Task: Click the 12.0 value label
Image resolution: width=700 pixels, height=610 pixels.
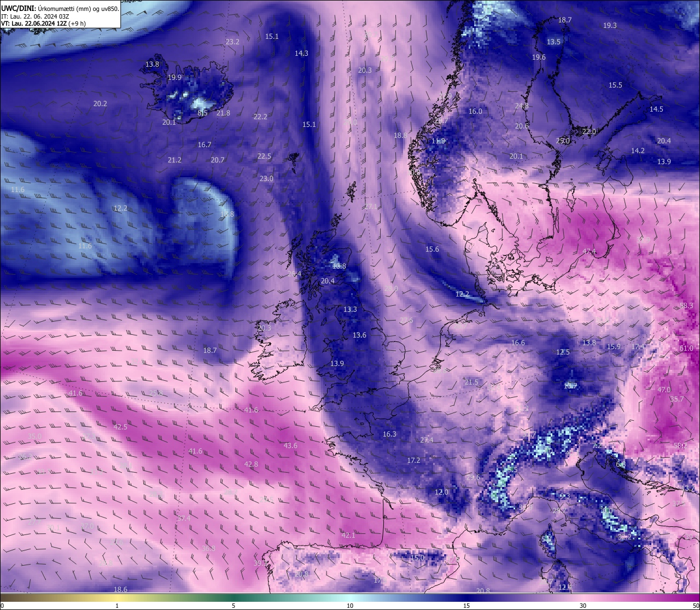Action: pyautogui.click(x=441, y=492)
